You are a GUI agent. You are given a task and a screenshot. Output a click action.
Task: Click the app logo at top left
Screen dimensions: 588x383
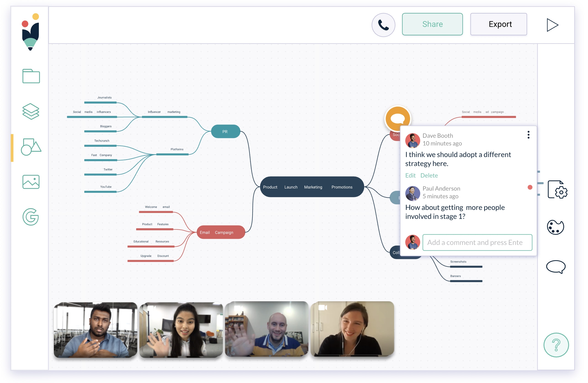coord(31,32)
